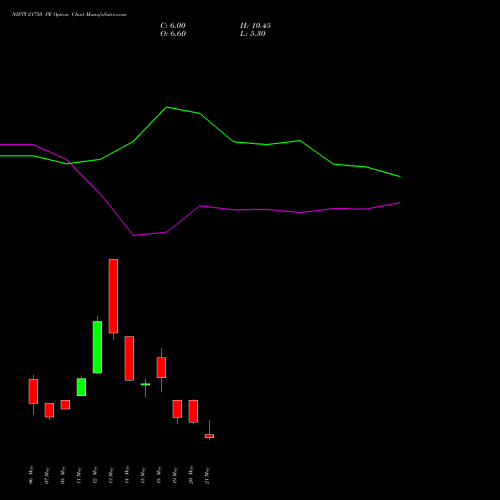Click the '08 May' date axis label
Screen dimensions: 500x500
[x=63, y=475]
